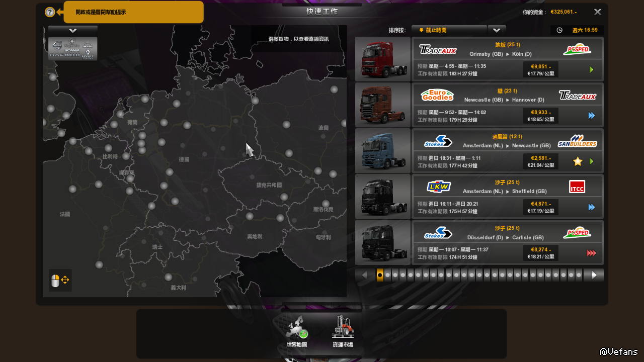
Task: Click the Renault Trucks logo in the brand legend
Action: [89, 54]
